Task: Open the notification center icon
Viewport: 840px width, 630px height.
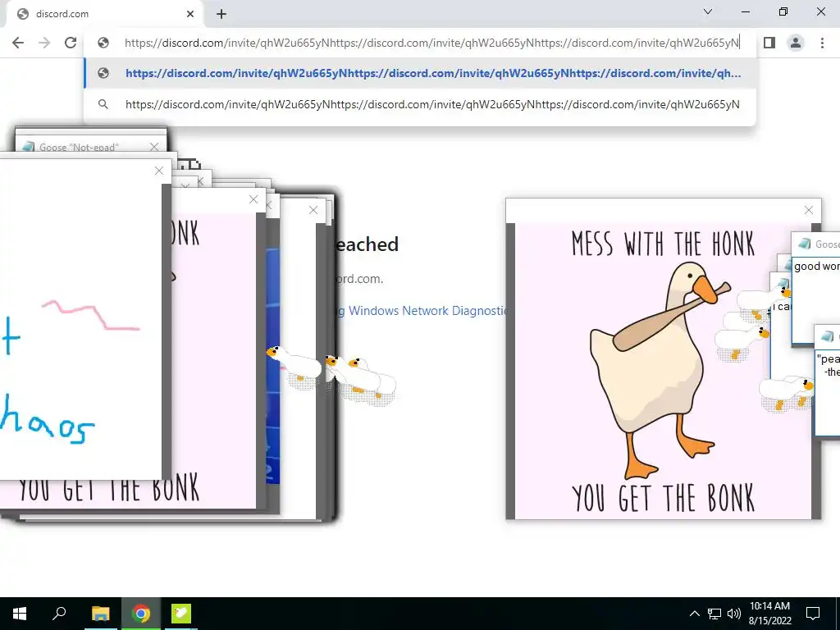Action: 813,614
